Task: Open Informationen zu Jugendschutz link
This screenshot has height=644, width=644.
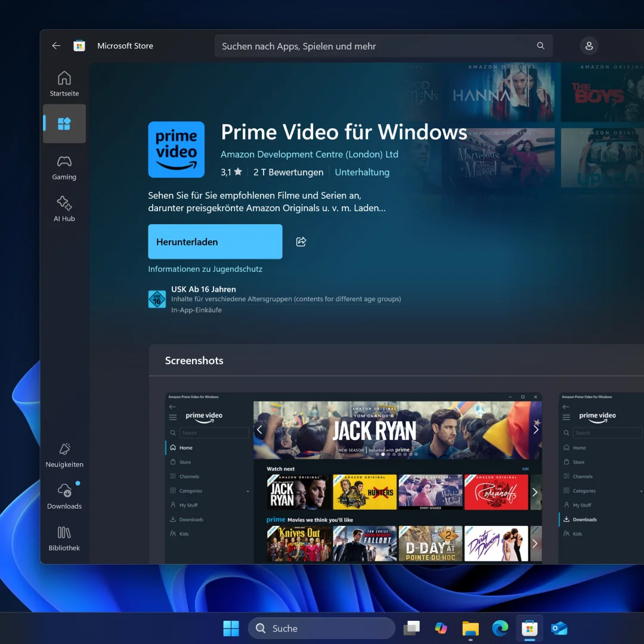Action: [205, 269]
